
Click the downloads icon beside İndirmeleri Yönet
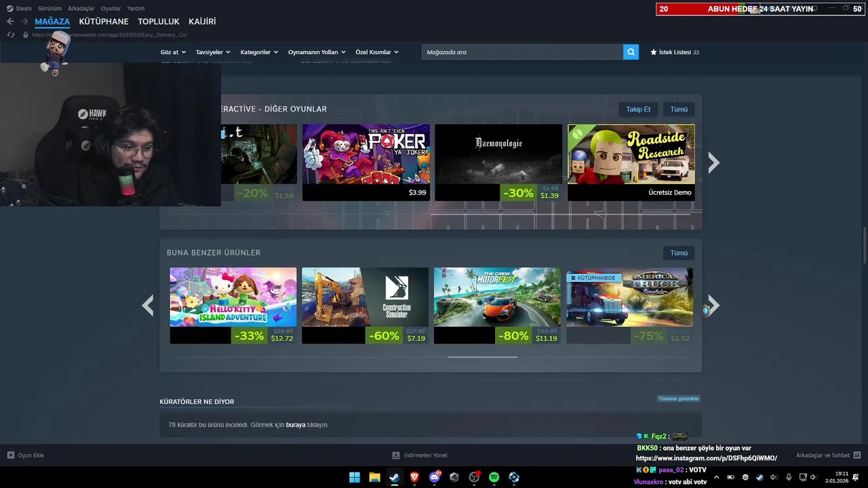(396, 455)
